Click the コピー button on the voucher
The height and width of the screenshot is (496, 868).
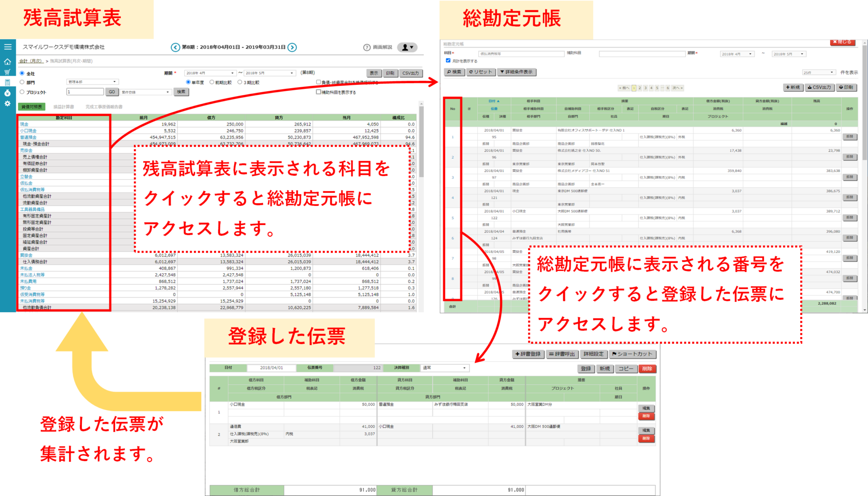tap(626, 369)
